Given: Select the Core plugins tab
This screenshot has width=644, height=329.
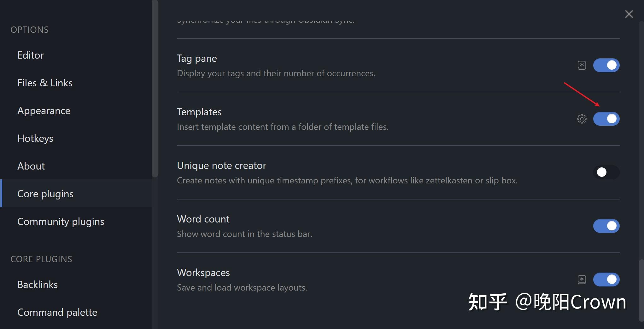Looking at the screenshot, I should 76,193.
